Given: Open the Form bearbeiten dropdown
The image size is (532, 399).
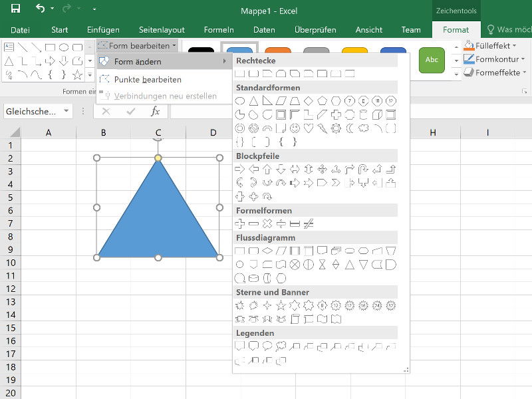Looking at the screenshot, I should pos(137,45).
